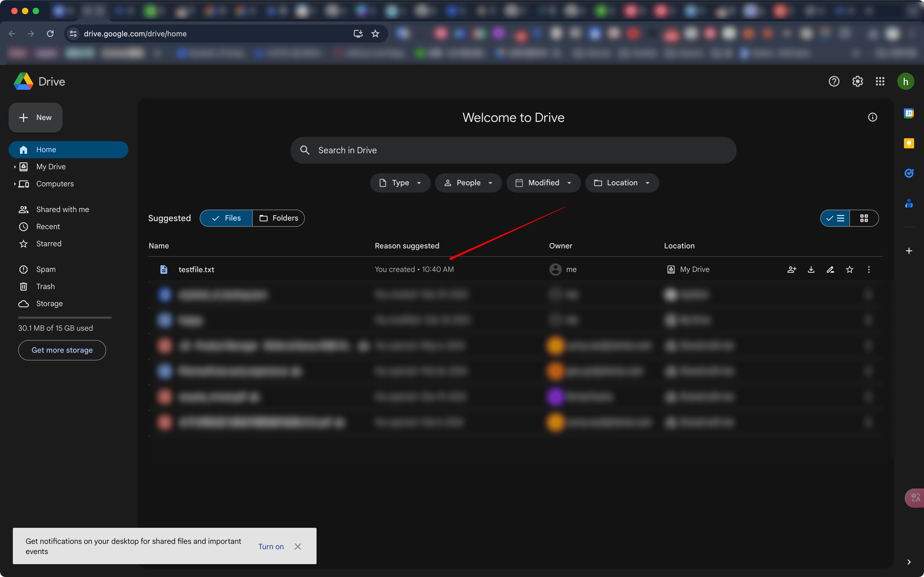This screenshot has width=924, height=577.
Task: Click the storage usage bar
Action: (x=65, y=317)
